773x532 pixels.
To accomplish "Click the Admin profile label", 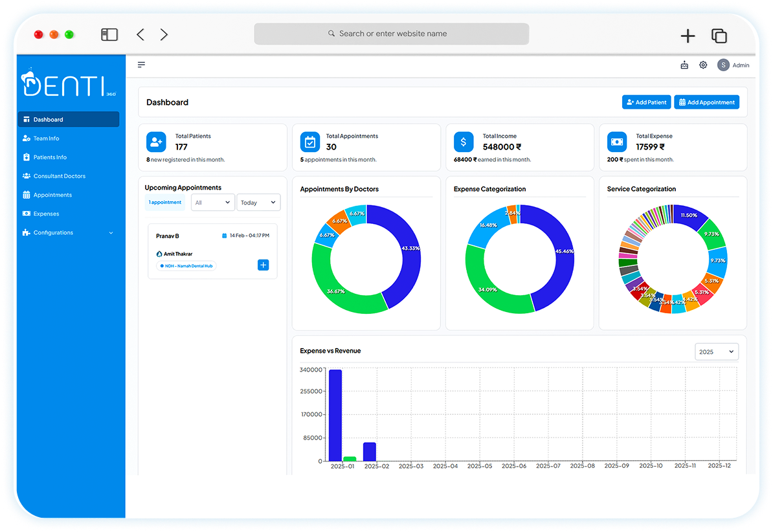I will (741, 65).
